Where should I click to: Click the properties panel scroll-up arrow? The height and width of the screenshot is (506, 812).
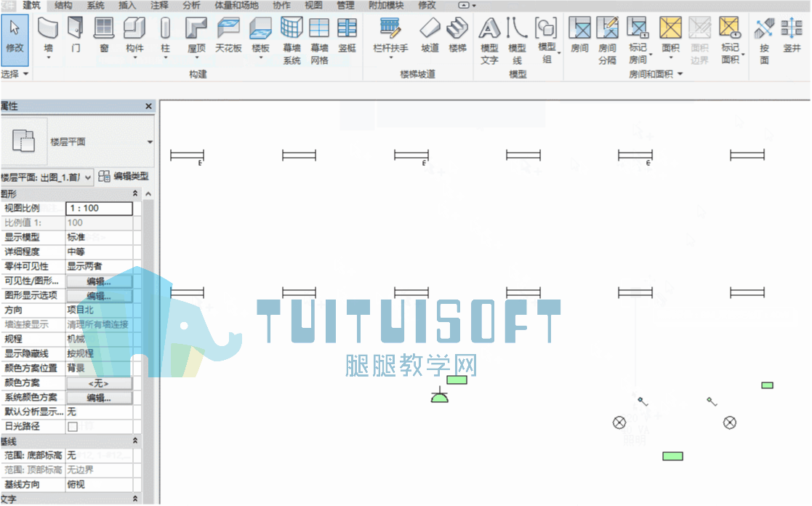[x=148, y=193]
